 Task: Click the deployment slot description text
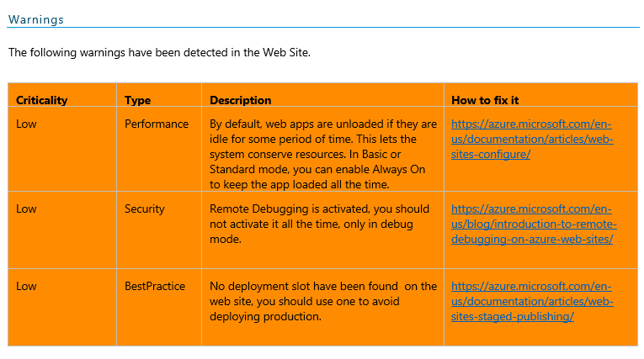tap(322, 302)
